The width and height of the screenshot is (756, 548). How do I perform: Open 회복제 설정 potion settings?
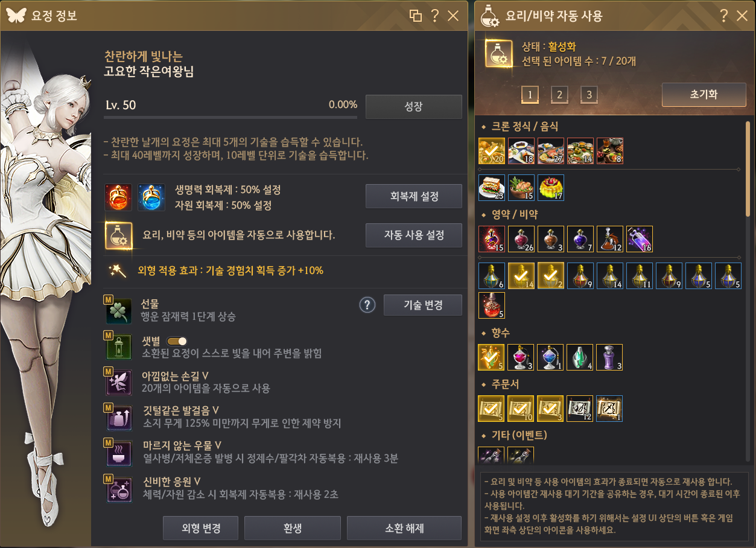(x=414, y=196)
